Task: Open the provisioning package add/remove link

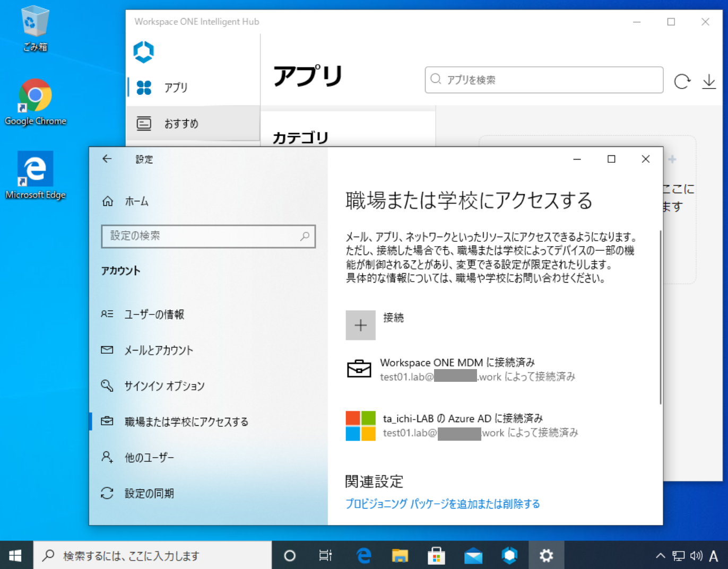Action: click(x=443, y=503)
